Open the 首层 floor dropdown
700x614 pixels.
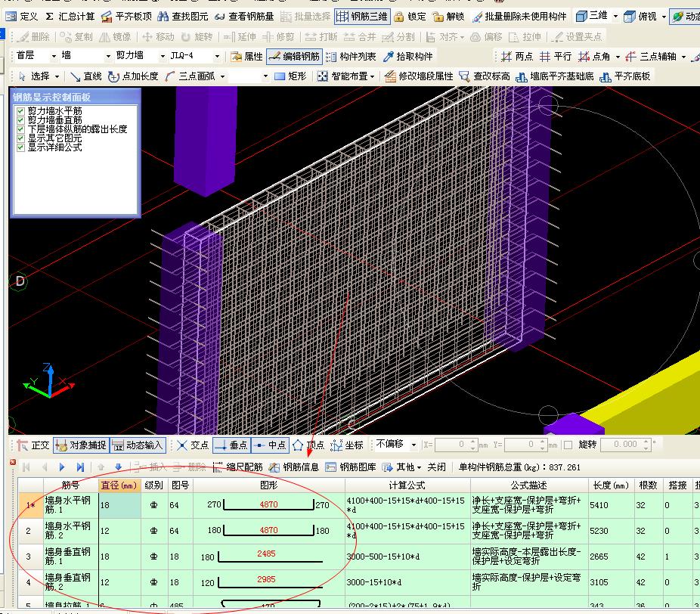(54, 56)
